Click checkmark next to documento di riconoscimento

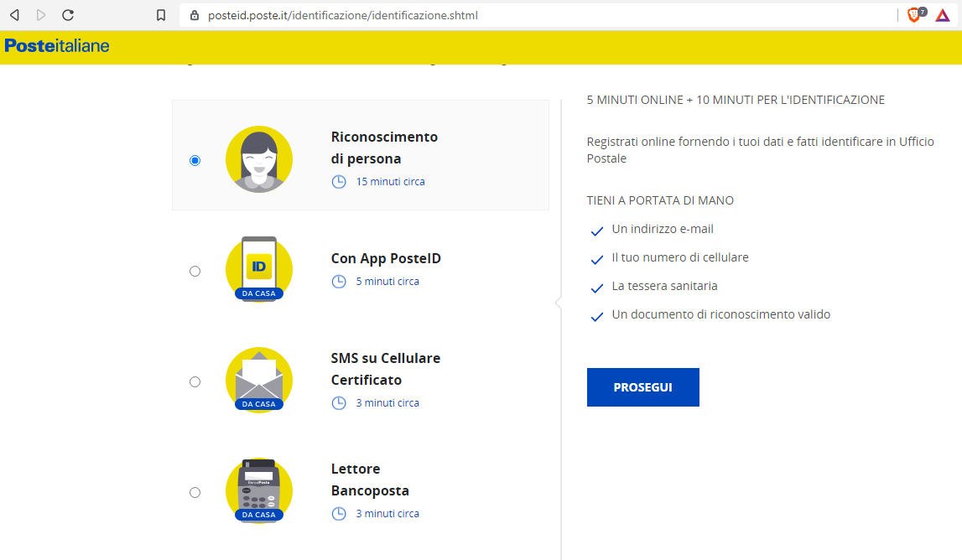tap(597, 317)
